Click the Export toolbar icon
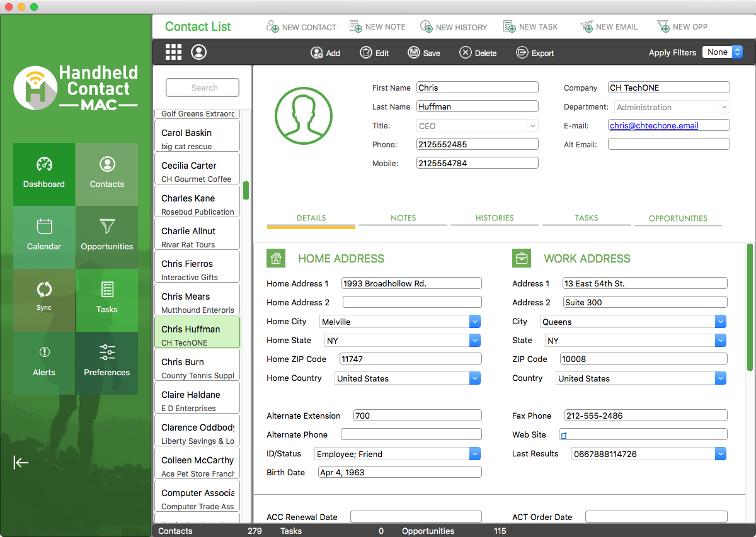The height and width of the screenshot is (537, 756). (x=522, y=53)
